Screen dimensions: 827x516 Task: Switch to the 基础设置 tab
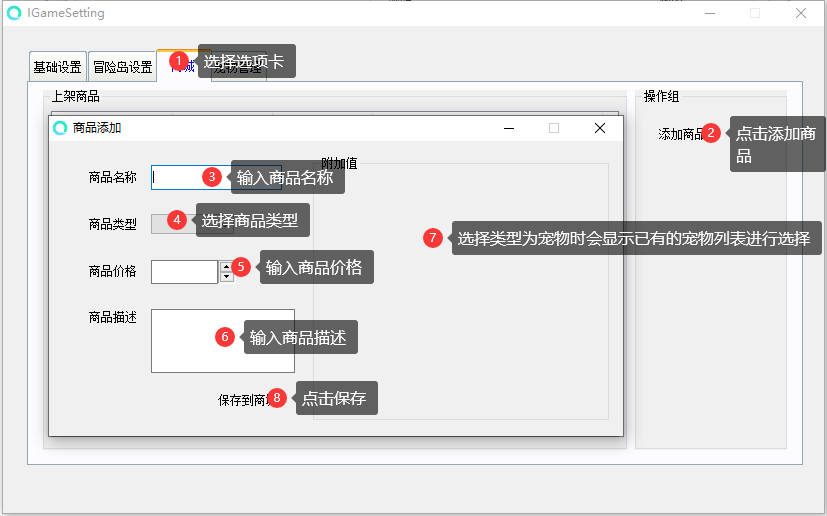click(x=57, y=67)
